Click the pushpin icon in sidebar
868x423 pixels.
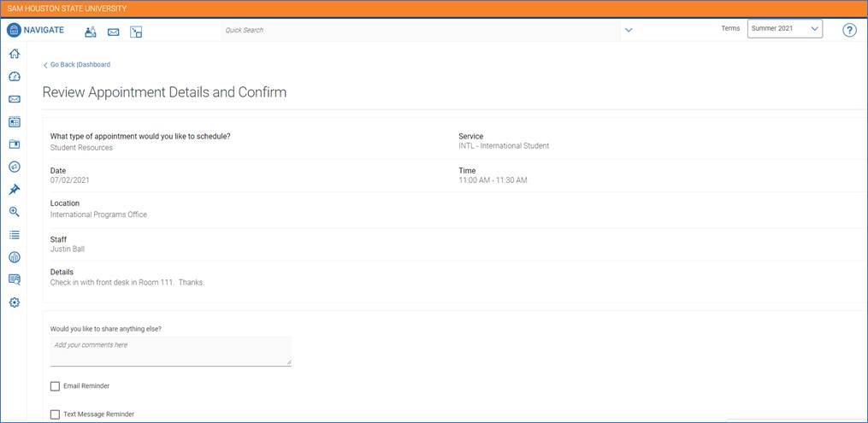tap(14, 190)
